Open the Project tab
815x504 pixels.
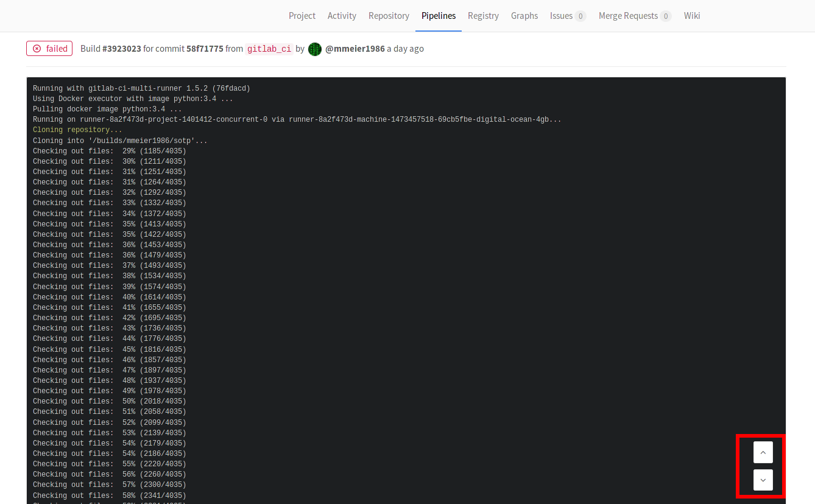pyautogui.click(x=302, y=16)
